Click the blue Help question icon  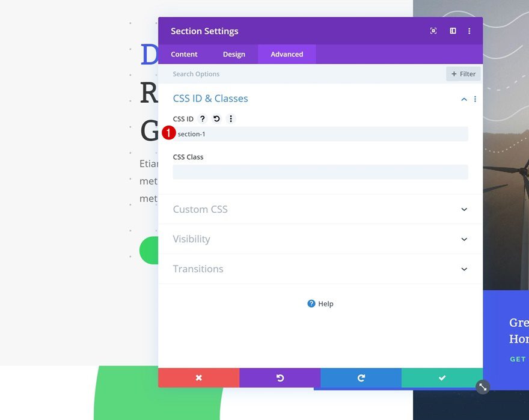coord(311,303)
